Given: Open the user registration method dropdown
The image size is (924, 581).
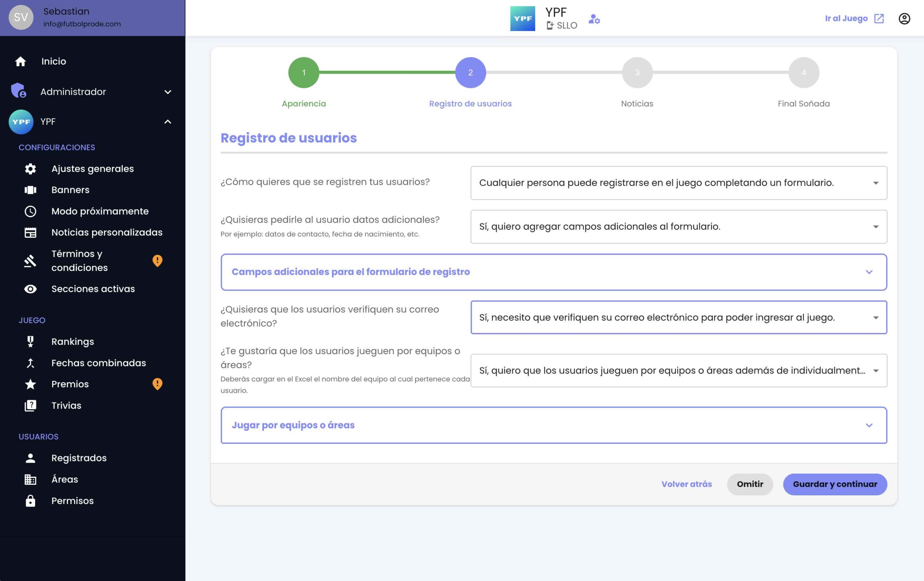Looking at the screenshot, I should (679, 183).
